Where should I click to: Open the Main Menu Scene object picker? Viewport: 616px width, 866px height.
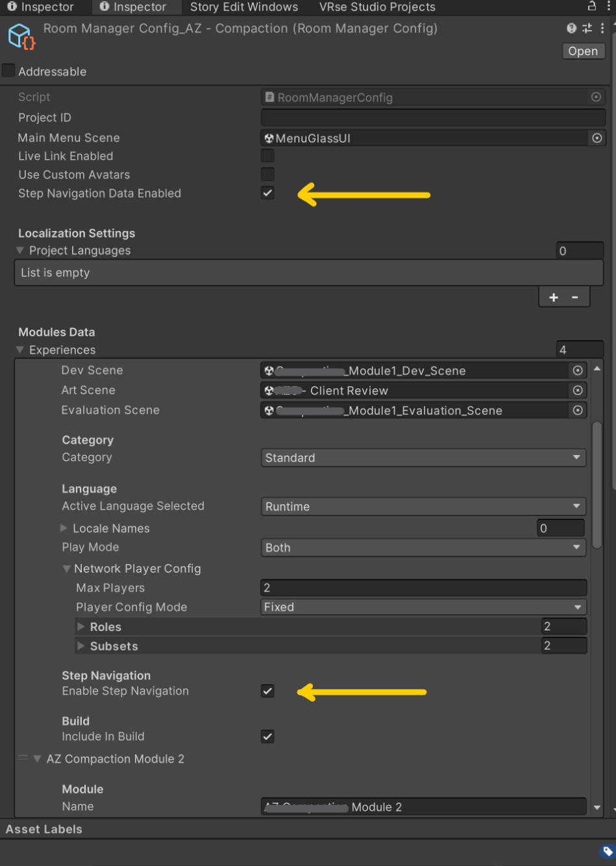[x=595, y=138]
